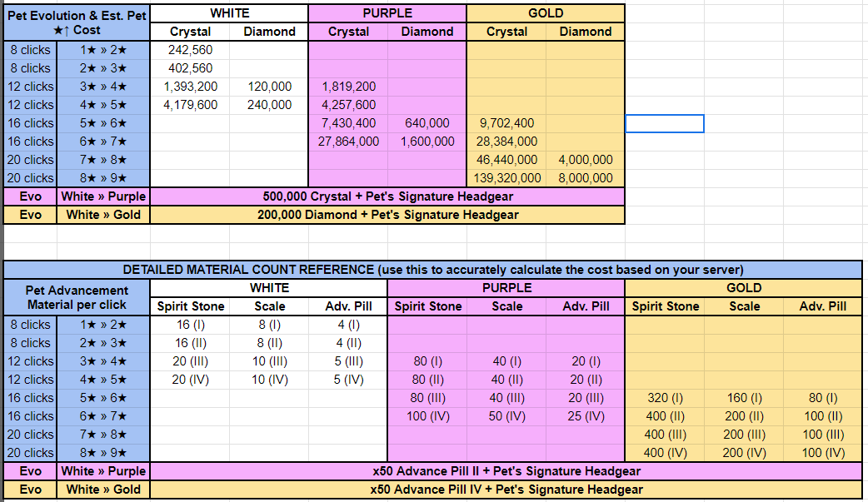Select the "8 (II)" scale cell
This screenshot has height=502, width=868.
pos(269,343)
